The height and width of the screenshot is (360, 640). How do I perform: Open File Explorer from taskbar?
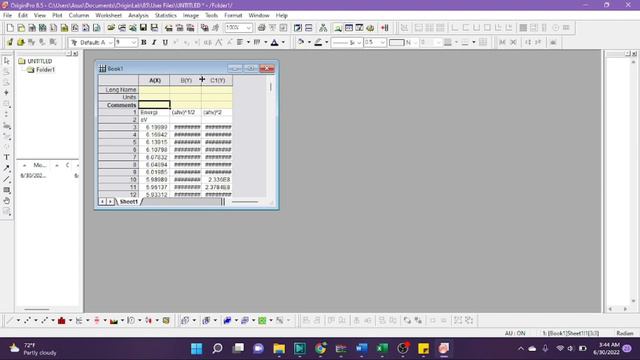pyautogui.click(x=279, y=349)
